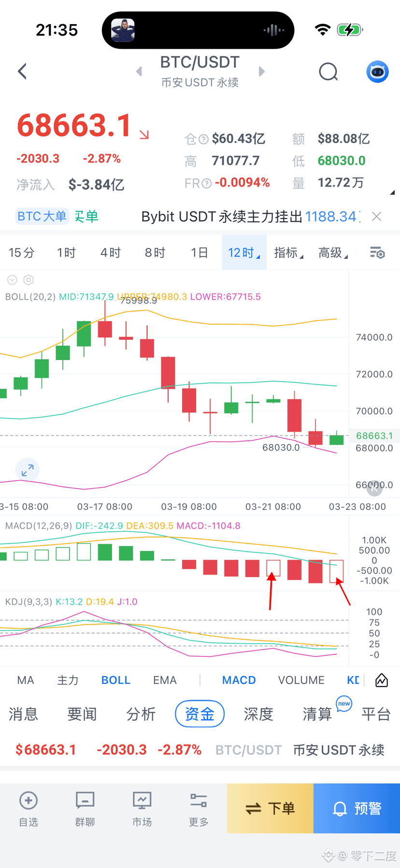Select the 4时 timeframe
This screenshot has height=868, width=400.
[111, 253]
